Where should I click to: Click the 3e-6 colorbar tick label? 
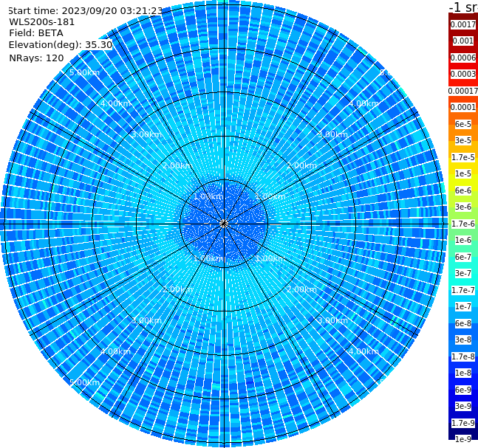click(x=463, y=207)
